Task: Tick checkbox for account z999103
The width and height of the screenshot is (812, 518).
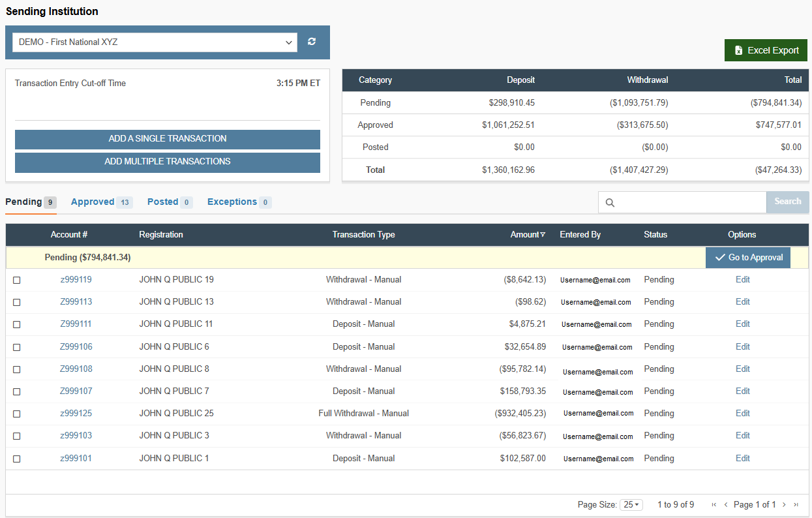Action: [x=17, y=436]
